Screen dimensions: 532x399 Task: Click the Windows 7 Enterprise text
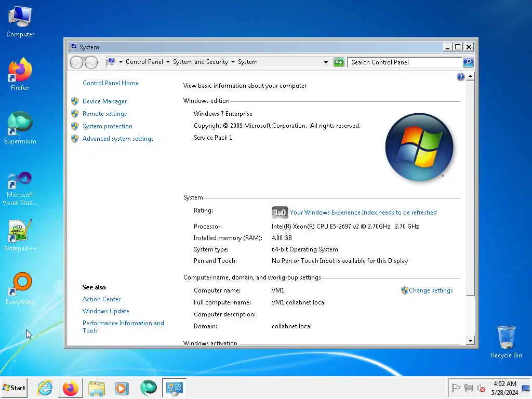point(223,114)
